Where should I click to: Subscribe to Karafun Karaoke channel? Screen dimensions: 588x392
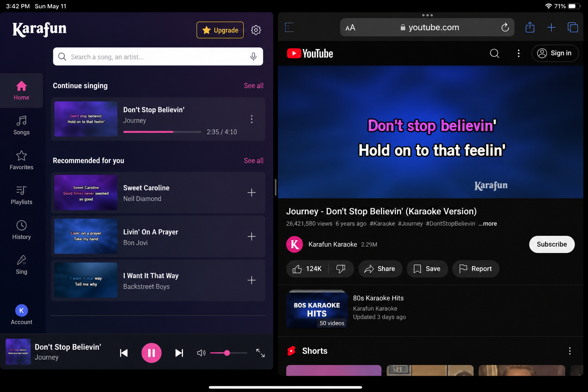click(552, 244)
